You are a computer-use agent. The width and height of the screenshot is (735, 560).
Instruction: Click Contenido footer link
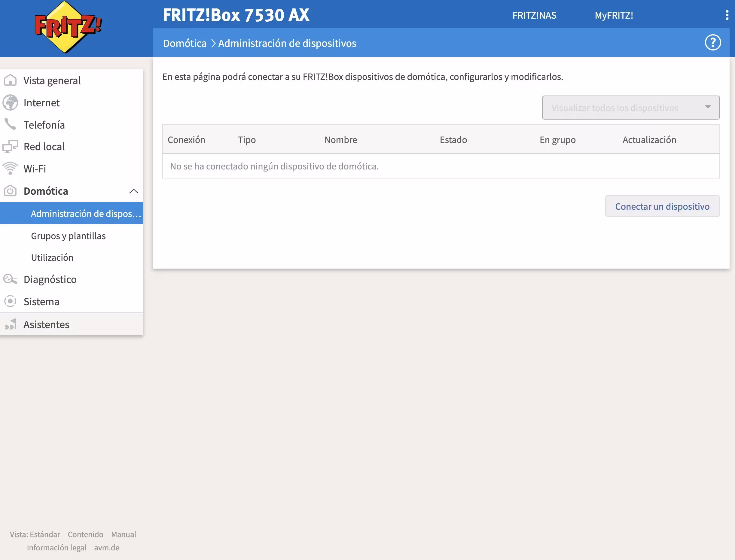click(x=86, y=534)
